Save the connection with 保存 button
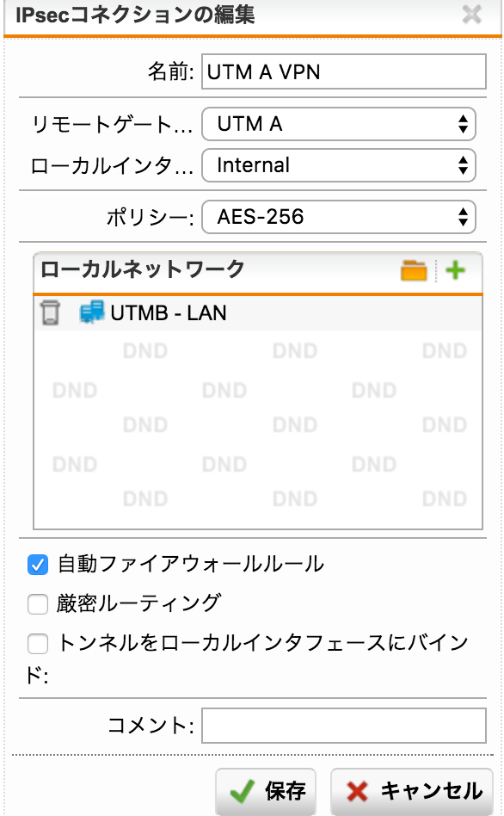Screen dimensions: 504x816 click(x=266, y=791)
